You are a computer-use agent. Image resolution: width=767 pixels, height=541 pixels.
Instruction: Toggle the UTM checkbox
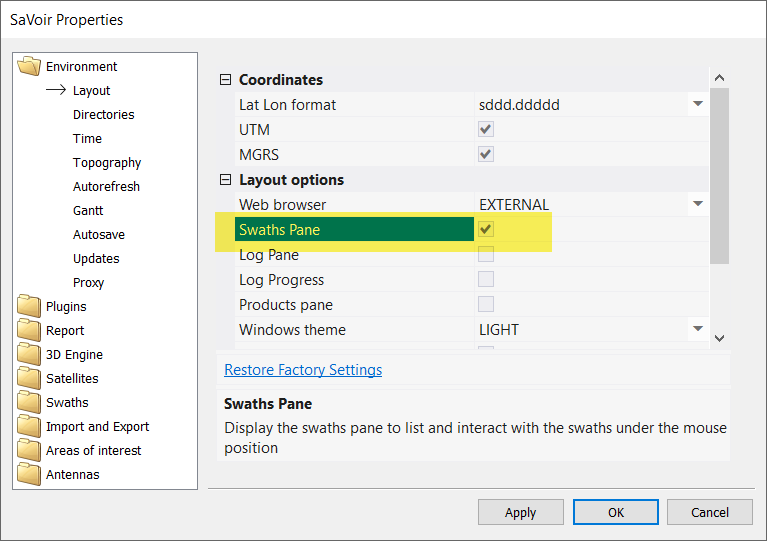pyautogui.click(x=486, y=130)
